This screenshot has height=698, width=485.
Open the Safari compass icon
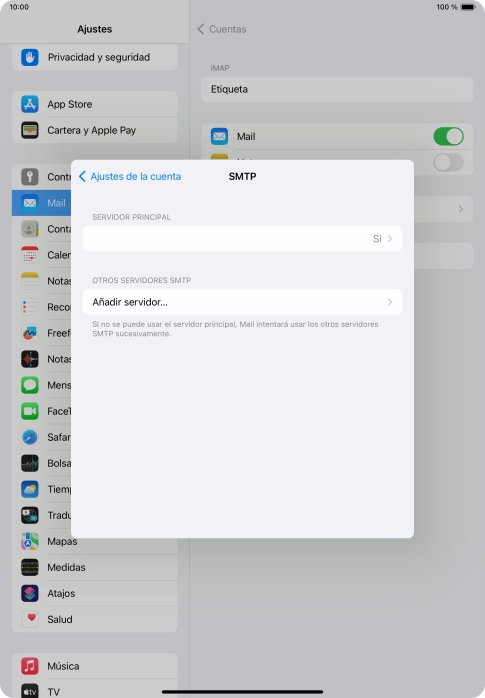pyautogui.click(x=30, y=437)
